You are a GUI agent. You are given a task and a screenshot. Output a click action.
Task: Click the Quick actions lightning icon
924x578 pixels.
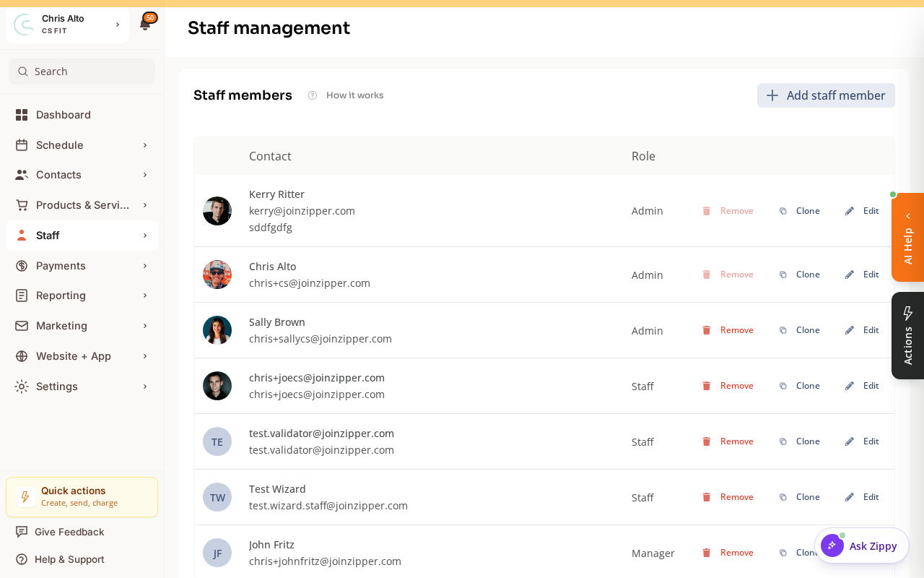(25, 497)
